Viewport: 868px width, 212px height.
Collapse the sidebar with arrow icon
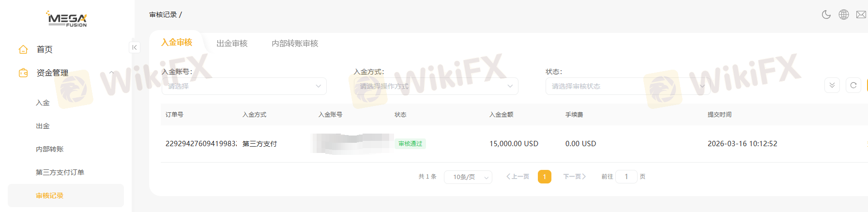pos(135,47)
